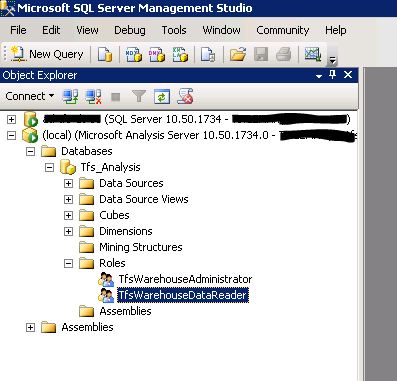Click the Refresh icon in Object Explorer
Image resolution: width=397 pixels, height=381 pixels.
pos(162,97)
